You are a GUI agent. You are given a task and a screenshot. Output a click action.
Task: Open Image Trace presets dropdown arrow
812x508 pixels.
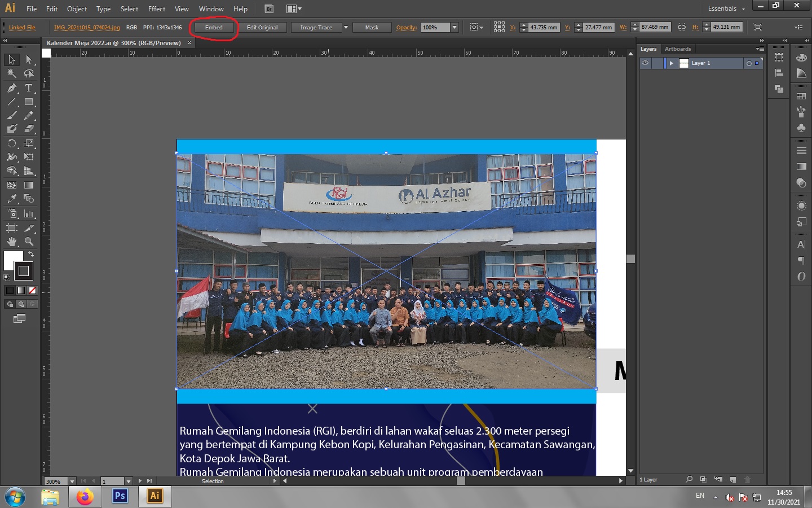(x=346, y=27)
